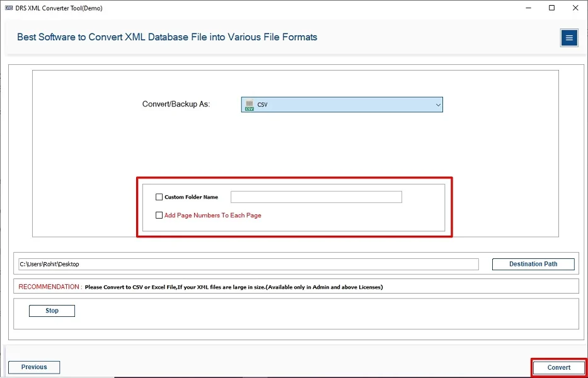Expand the format dropdown arrow
Viewport: 588px width, 378px height.
pyautogui.click(x=438, y=105)
